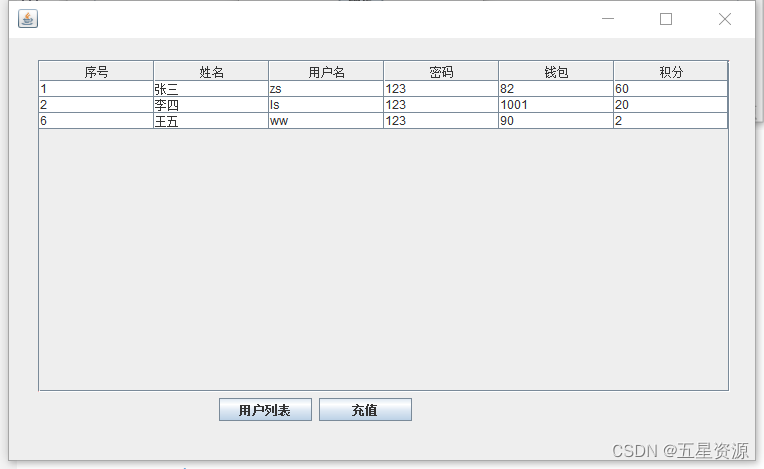The width and height of the screenshot is (764, 469).
Task: Select the wallet cell with value 1001
Action: point(556,105)
